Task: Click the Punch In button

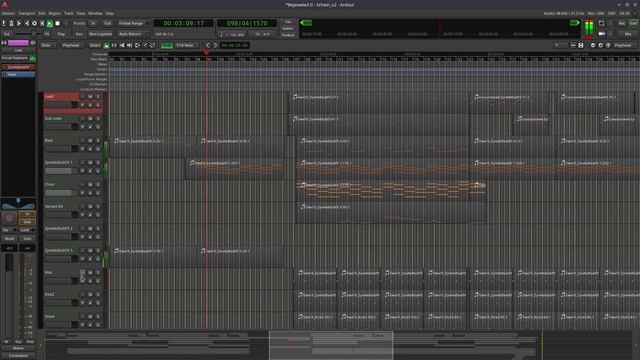Action: pos(93,24)
